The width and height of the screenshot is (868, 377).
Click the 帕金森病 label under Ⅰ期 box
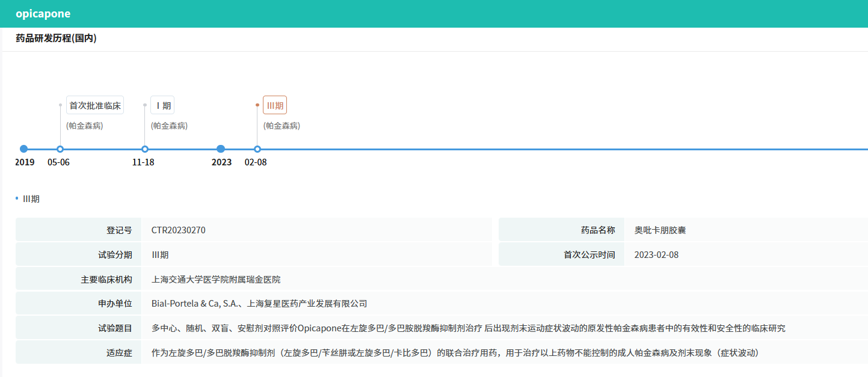click(x=169, y=126)
